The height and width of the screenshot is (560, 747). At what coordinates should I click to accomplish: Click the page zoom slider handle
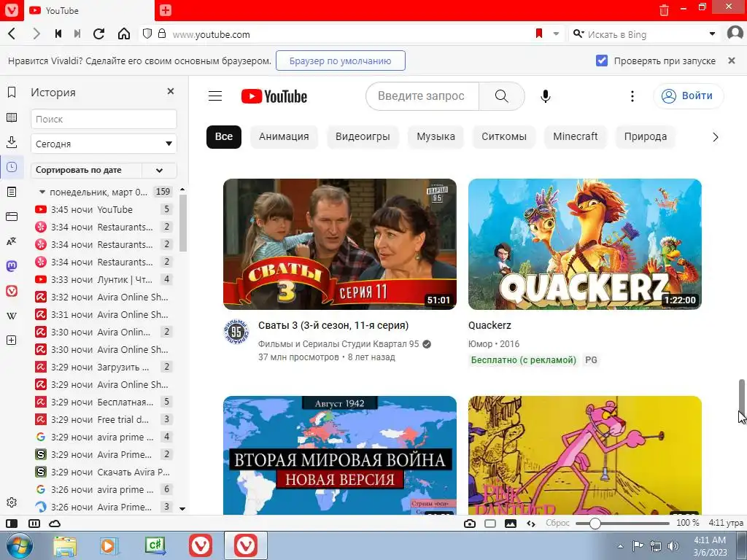click(595, 524)
